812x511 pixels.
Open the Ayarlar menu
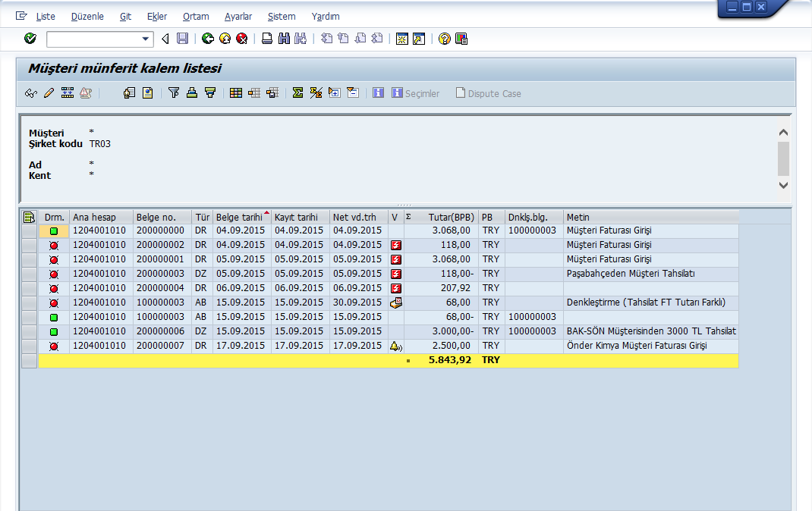pos(238,16)
